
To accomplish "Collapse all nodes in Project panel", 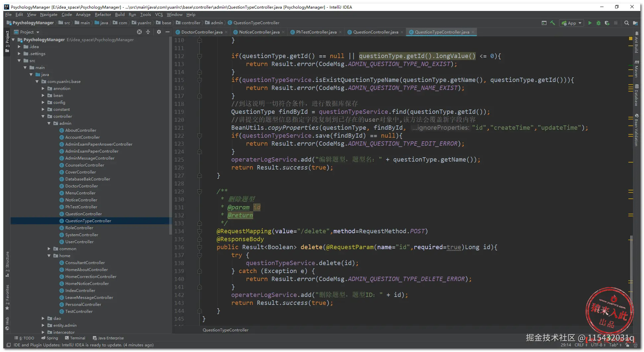I will pyautogui.click(x=148, y=32).
